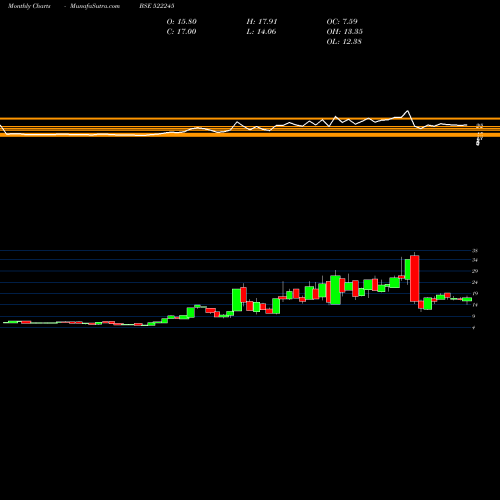Click the price axis label 4
Viewport: 500px width, 500px height.
coord(474,328)
